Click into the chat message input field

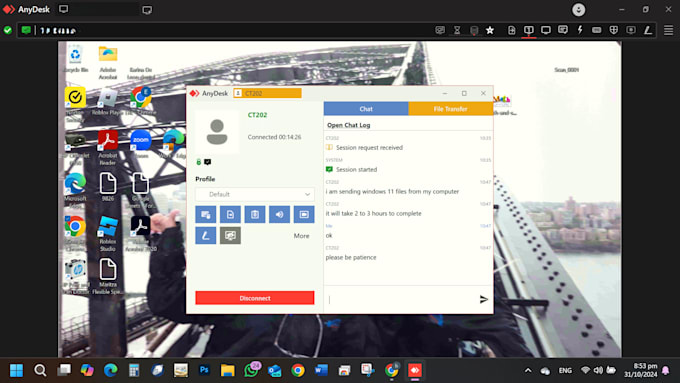401,299
